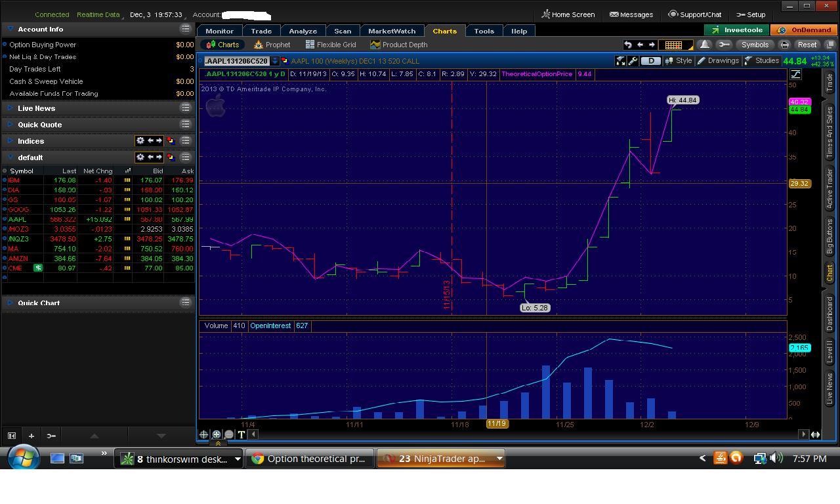Click the print chart icon
The image size is (840, 504).
click(784, 45)
